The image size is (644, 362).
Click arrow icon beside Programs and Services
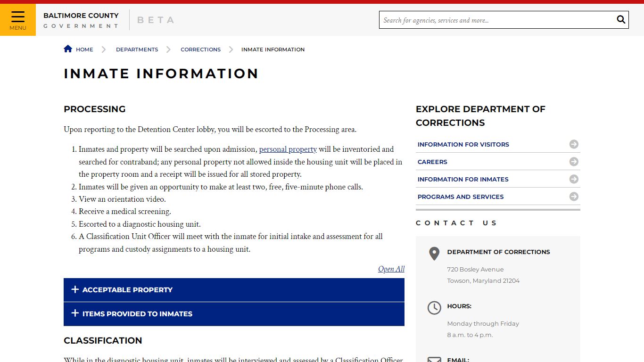tap(574, 197)
